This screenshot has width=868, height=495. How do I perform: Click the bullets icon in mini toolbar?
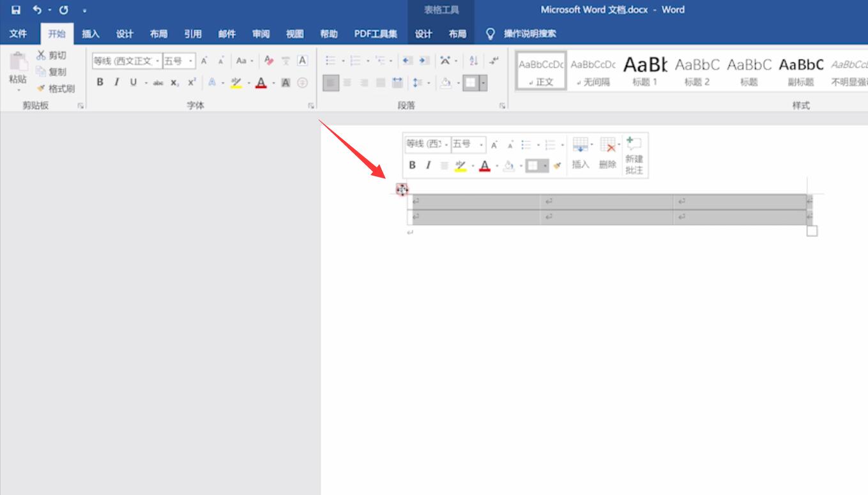[x=526, y=145]
